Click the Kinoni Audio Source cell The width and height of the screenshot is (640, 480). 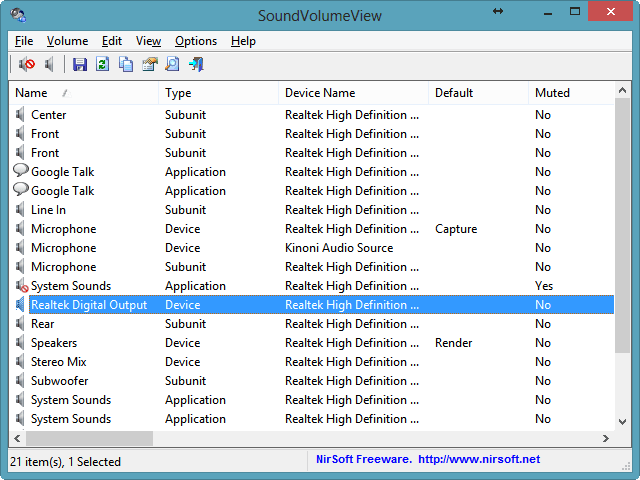tap(339, 248)
